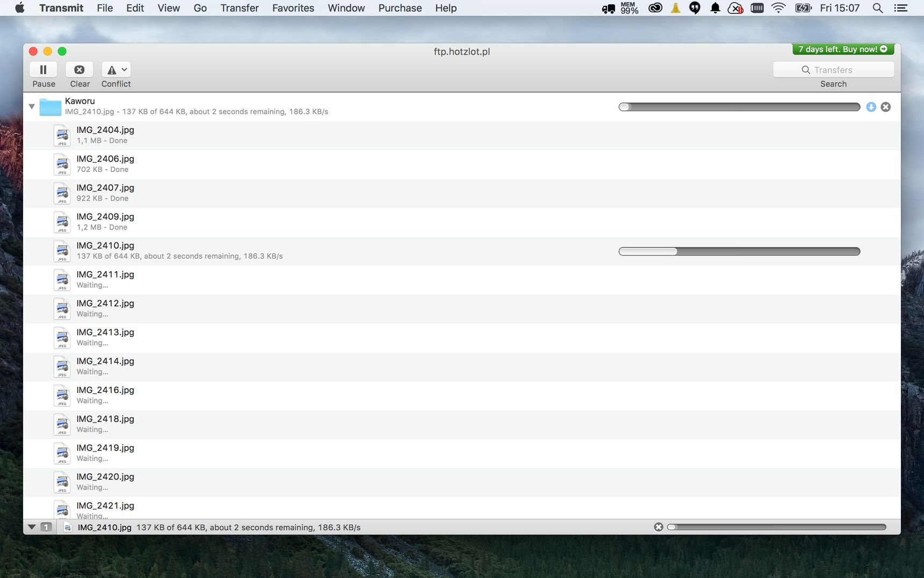The height and width of the screenshot is (578, 924).
Task: Select the IMG_2412.jpg file icon
Action: pyautogui.click(x=62, y=309)
